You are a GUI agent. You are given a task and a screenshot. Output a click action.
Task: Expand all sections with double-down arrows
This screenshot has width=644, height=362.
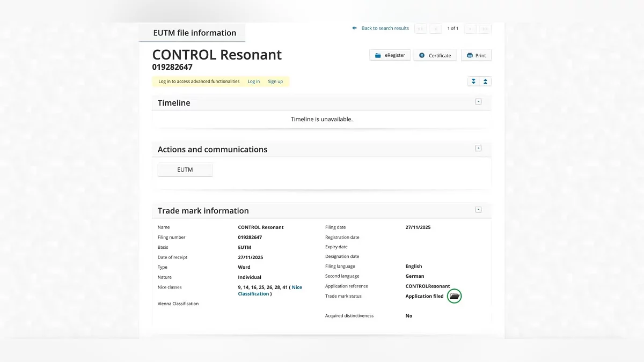coord(473,82)
